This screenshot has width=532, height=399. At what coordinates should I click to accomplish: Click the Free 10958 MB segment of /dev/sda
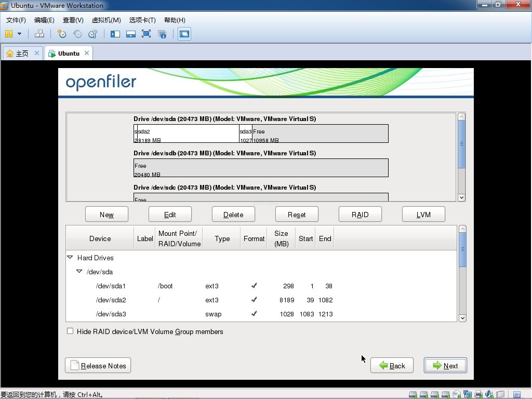coord(320,134)
